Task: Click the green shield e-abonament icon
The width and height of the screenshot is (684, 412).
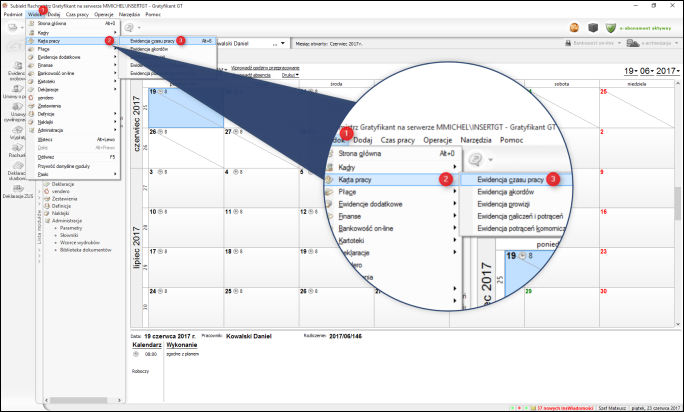Action: click(x=611, y=28)
